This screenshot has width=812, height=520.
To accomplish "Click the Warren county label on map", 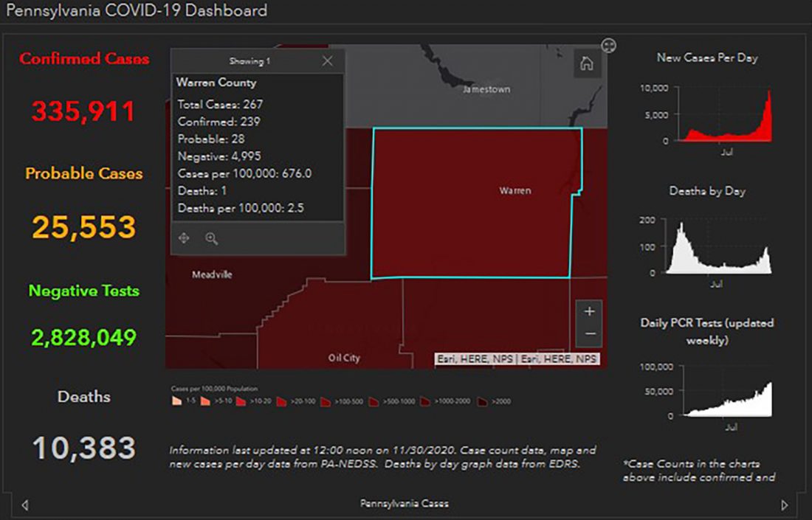I will 515,191.
